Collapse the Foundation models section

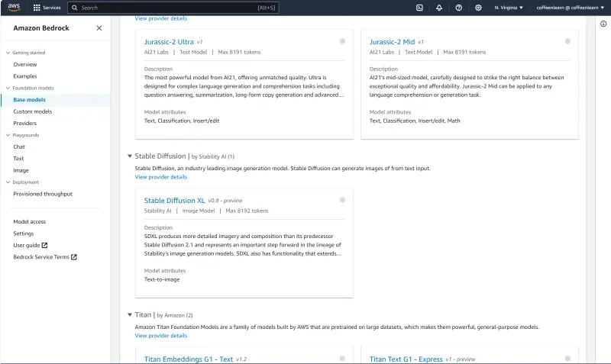click(x=8, y=88)
